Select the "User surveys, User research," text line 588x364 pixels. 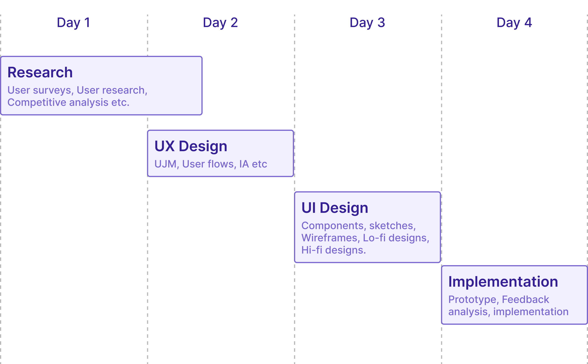[77, 90]
